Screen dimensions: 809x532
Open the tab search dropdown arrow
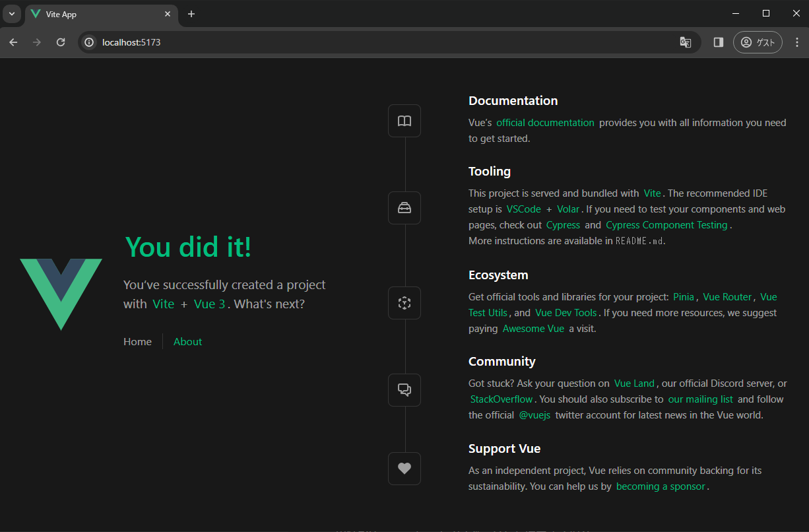(x=12, y=13)
